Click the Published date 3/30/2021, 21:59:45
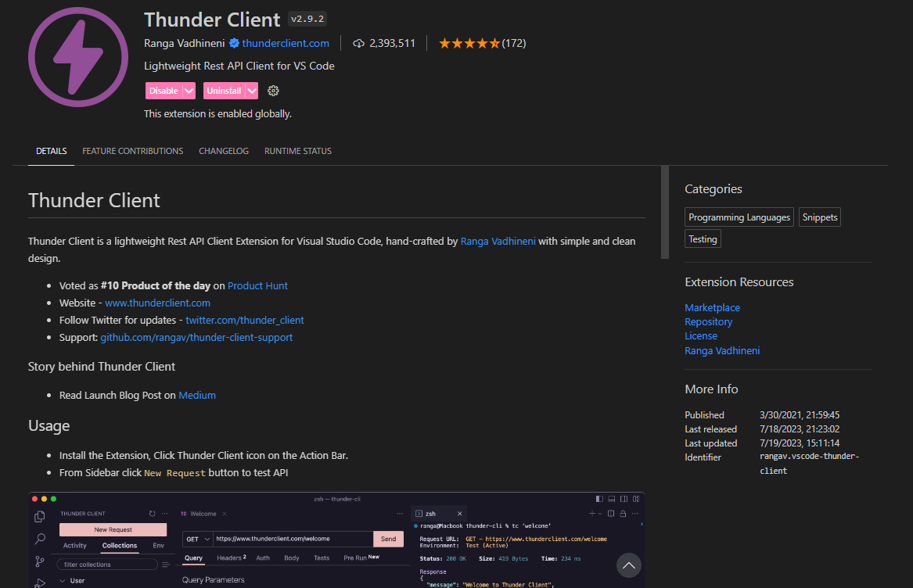 point(800,415)
